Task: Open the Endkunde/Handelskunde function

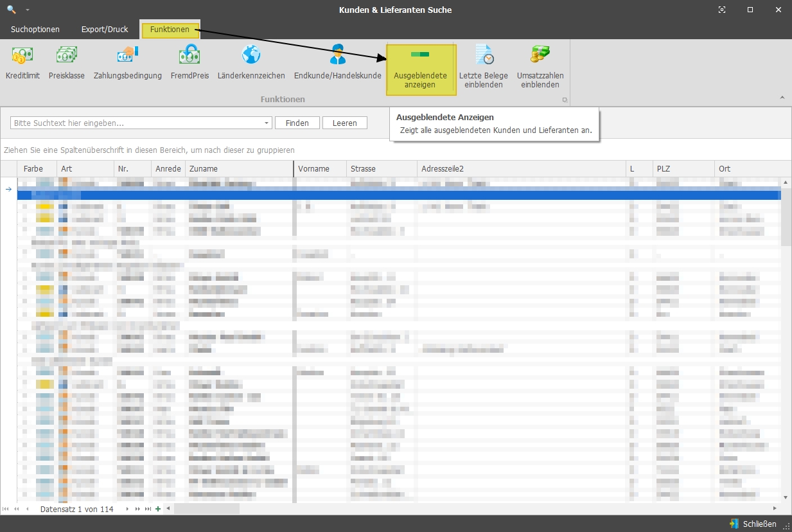Action: (338, 63)
